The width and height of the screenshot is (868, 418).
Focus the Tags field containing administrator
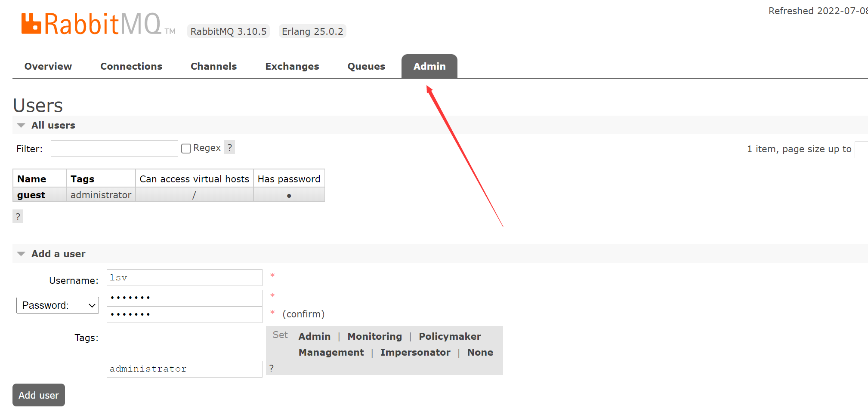185,369
